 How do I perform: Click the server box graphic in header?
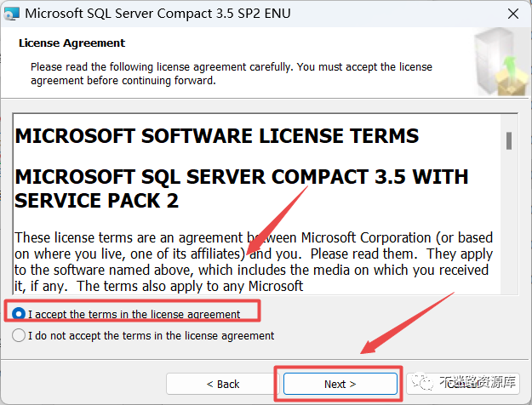pyautogui.click(x=501, y=62)
